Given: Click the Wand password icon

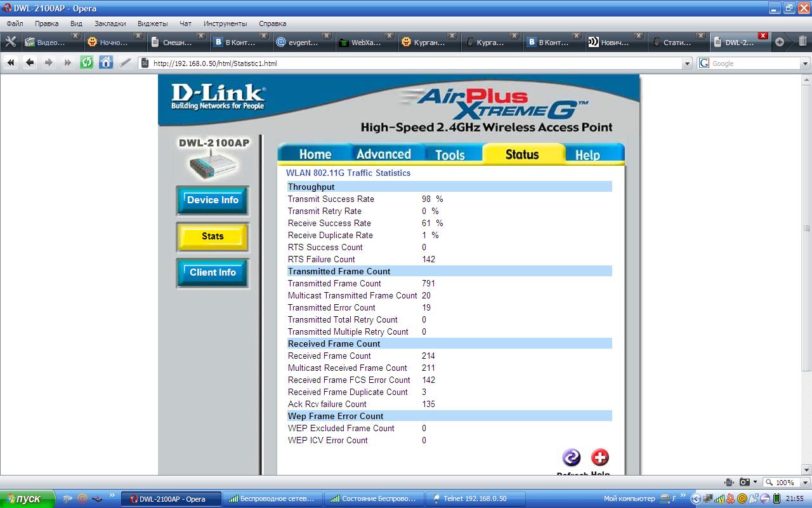Looking at the screenshot, I should click(125, 62).
